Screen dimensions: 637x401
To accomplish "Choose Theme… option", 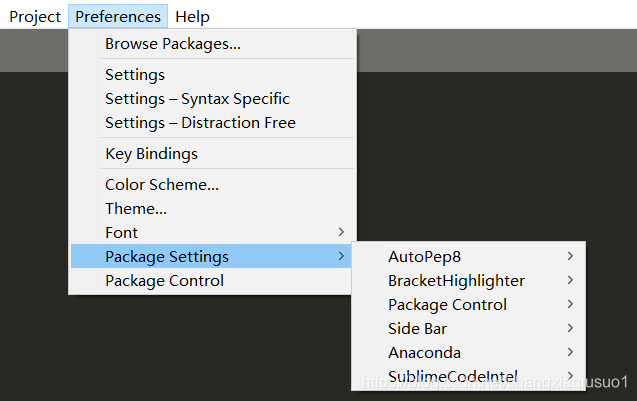I will point(212,208).
